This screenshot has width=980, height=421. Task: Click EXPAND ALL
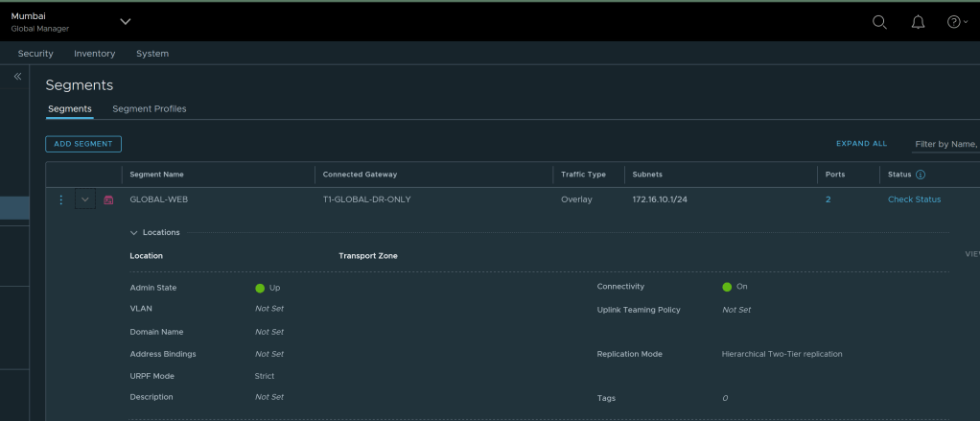tap(861, 144)
